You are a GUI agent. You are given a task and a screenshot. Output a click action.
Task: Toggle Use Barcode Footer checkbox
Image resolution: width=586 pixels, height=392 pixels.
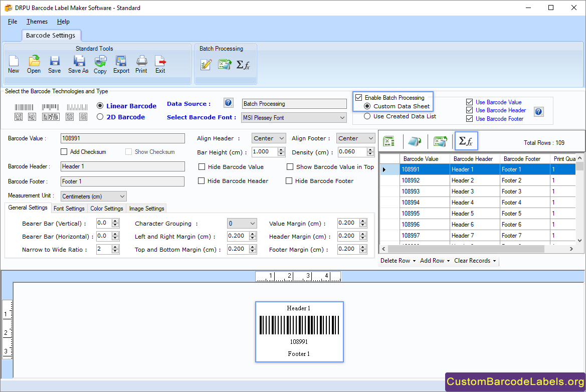coord(469,119)
